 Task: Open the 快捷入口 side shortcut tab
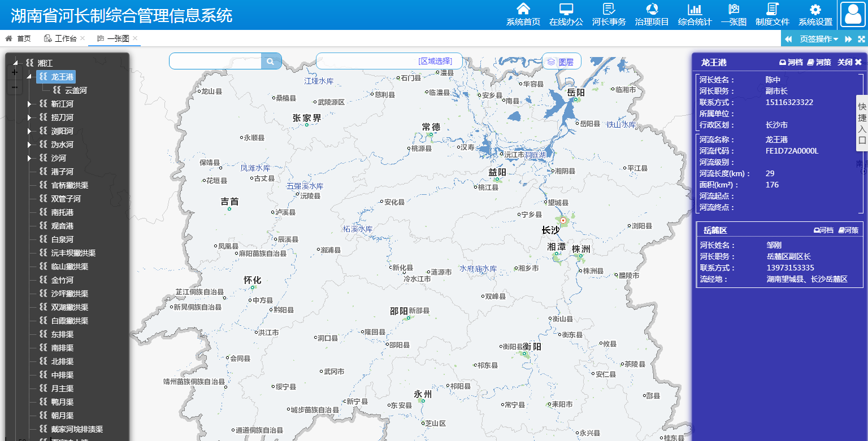point(862,123)
